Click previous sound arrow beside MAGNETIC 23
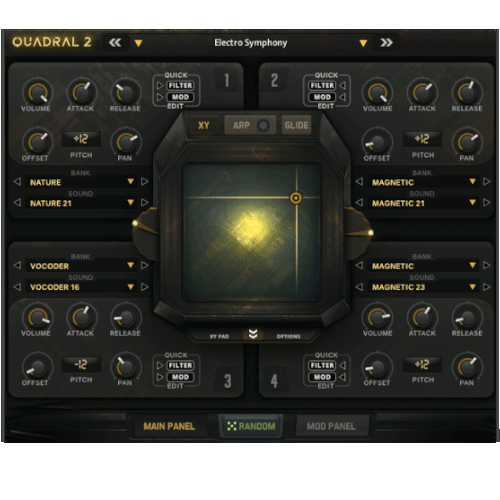 click(x=359, y=287)
